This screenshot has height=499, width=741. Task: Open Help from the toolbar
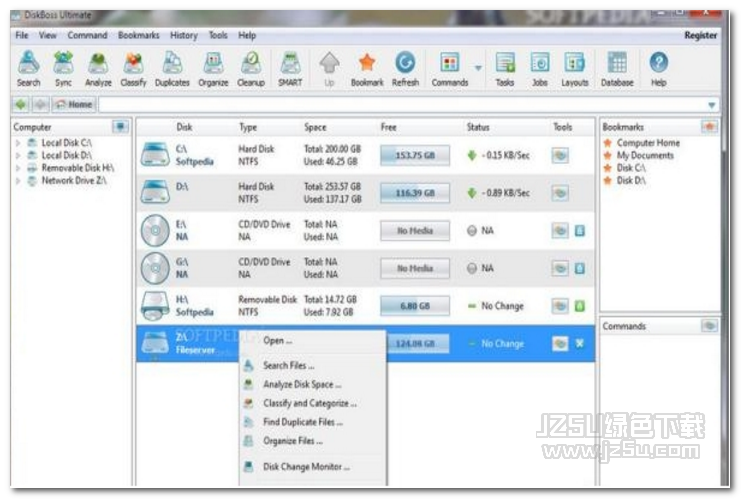coord(658,69)
